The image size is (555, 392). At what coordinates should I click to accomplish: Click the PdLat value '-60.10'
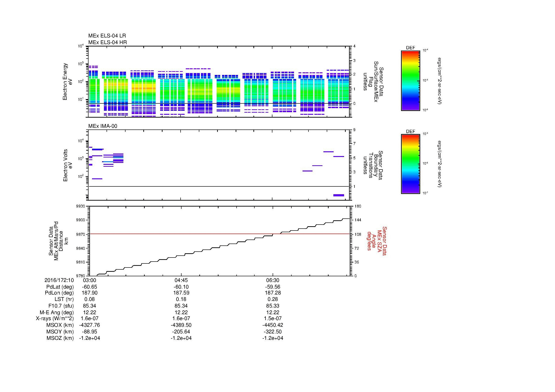coord(181,287)
